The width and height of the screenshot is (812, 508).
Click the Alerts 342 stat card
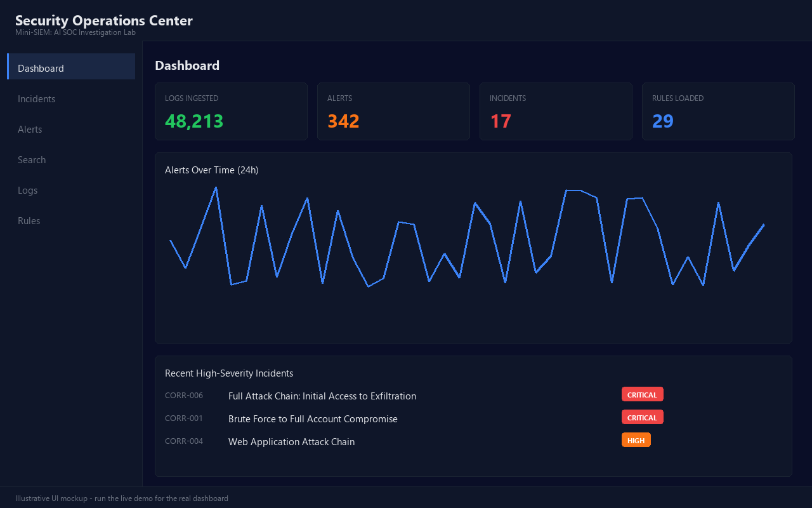pos(393,111)
